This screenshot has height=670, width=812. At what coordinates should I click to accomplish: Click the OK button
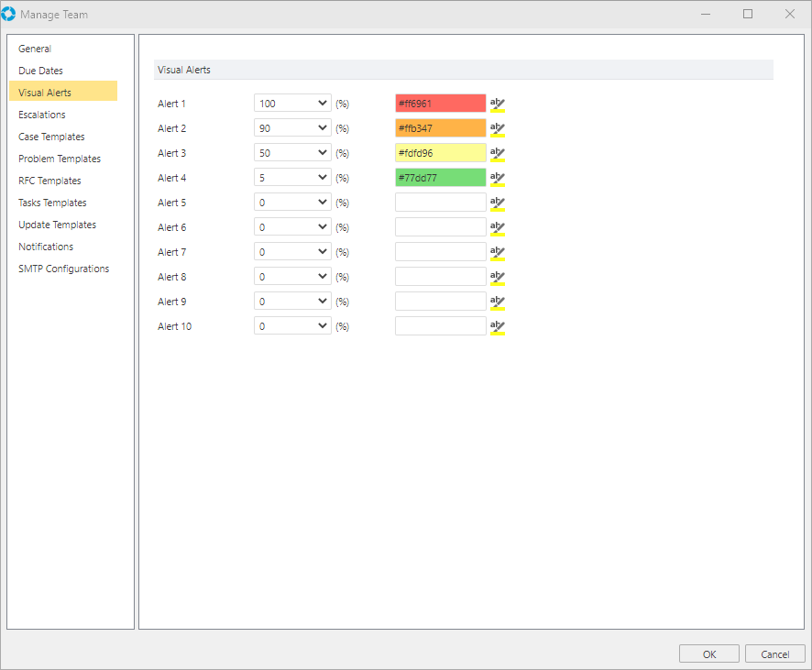click(708, 654)
